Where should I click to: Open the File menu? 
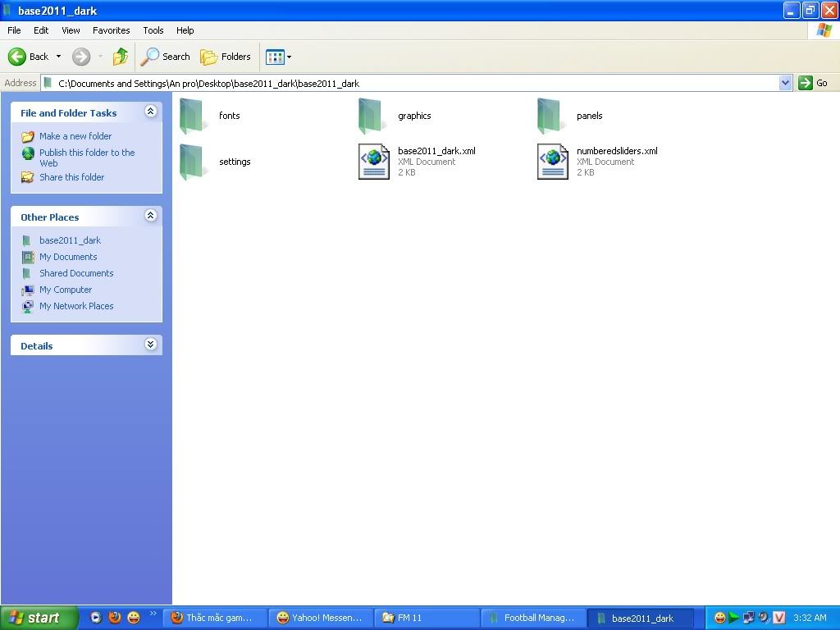[15, 30]
